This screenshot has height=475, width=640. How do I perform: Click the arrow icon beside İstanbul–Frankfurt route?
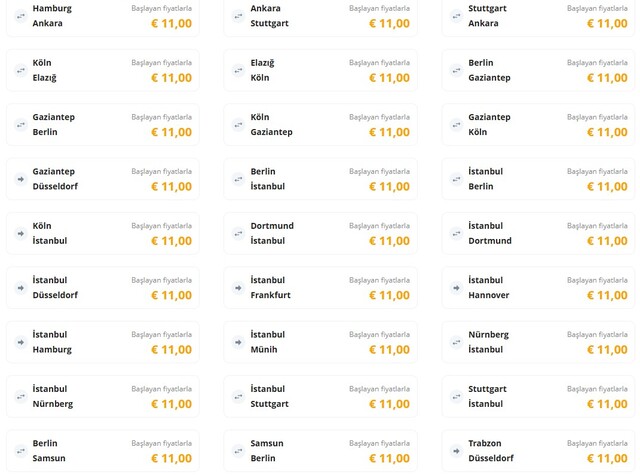(238, 288)
